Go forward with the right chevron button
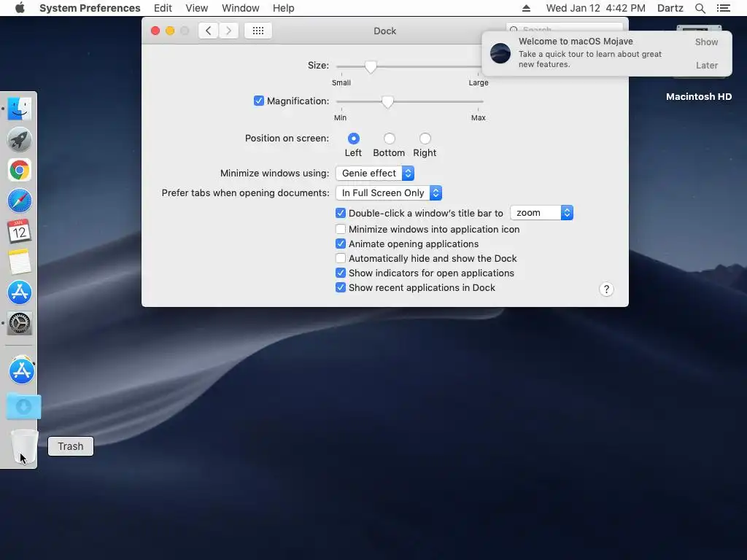Image resolution: width=747 pixels, height=560 pixels. (228, 31)
